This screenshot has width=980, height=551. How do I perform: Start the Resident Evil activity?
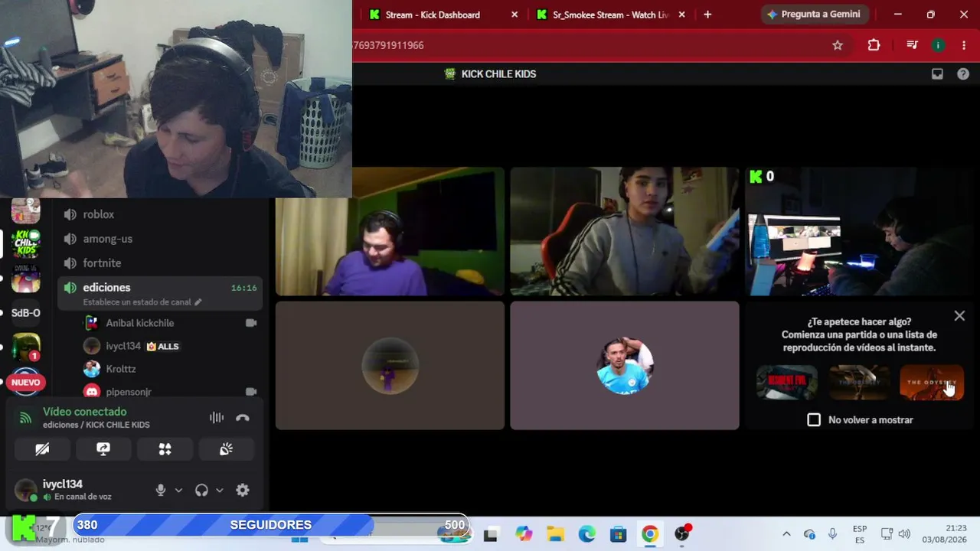point(787,383)
